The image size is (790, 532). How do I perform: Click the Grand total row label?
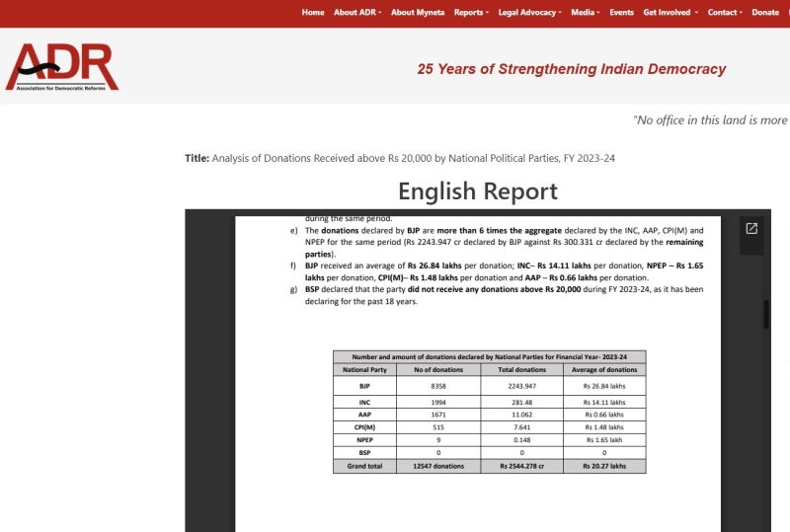(x=364, y=466)
